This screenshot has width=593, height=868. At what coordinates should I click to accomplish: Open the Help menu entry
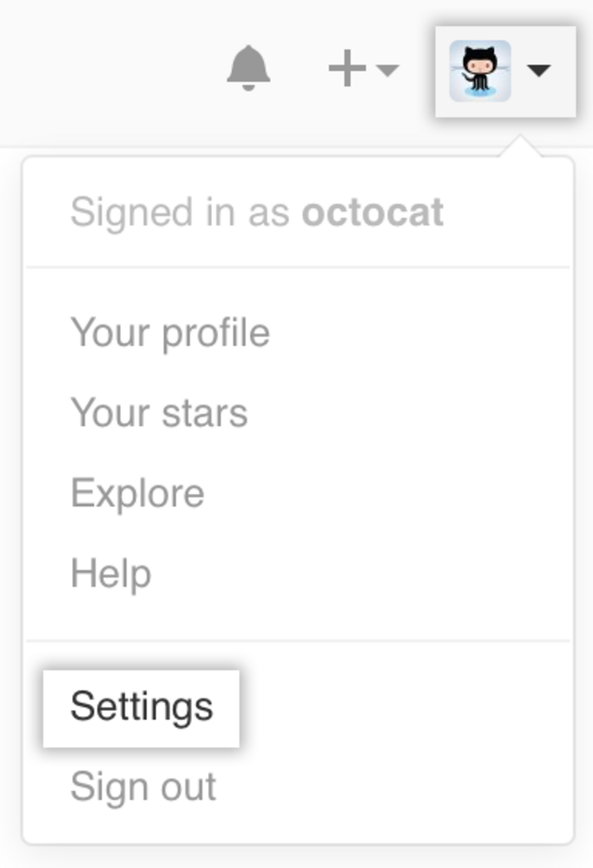click(x=111, y=574)
